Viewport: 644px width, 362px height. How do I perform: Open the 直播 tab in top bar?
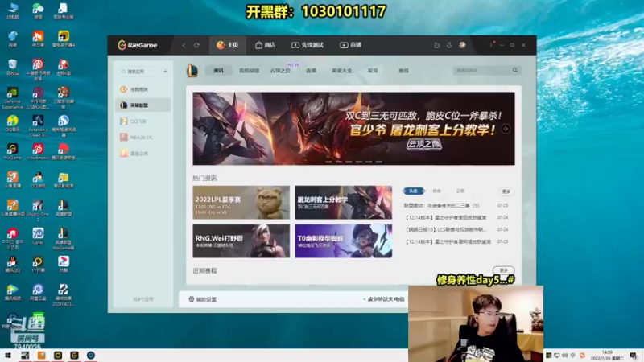(x=350, y=45)
